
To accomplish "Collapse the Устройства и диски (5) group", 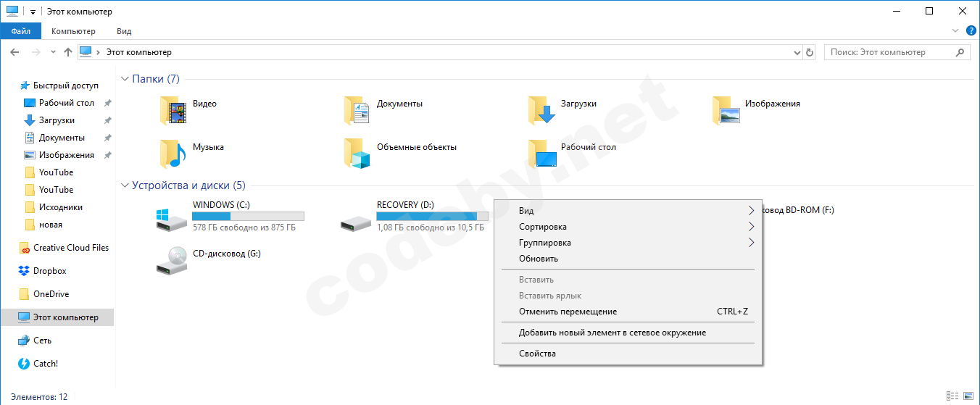I will point(125,185).
